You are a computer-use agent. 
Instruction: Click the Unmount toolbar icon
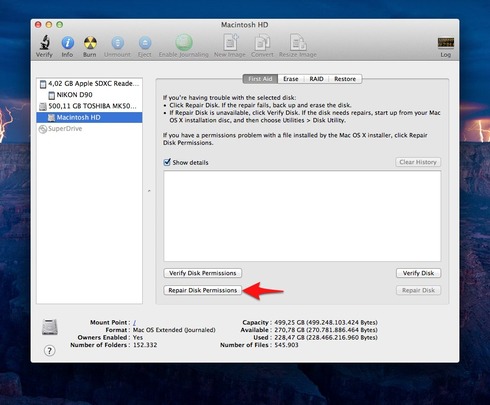(x=117, y=43)
